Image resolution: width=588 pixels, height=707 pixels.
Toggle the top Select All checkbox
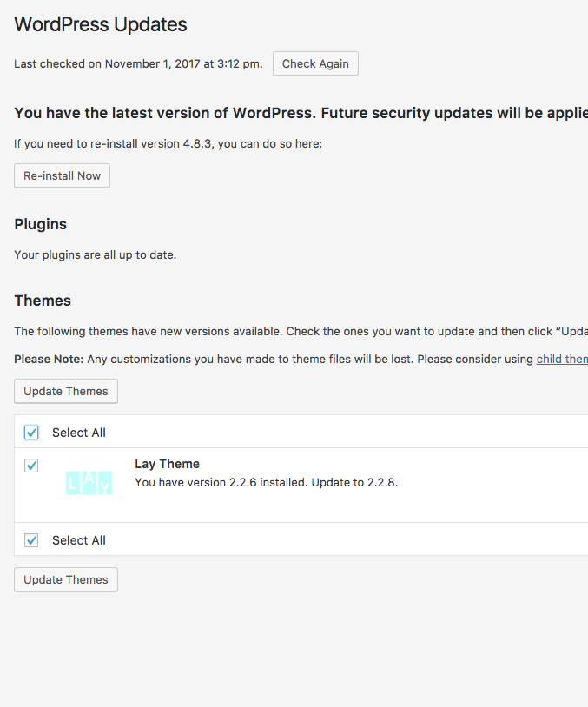pyautogui.click(x=32, y=433)
